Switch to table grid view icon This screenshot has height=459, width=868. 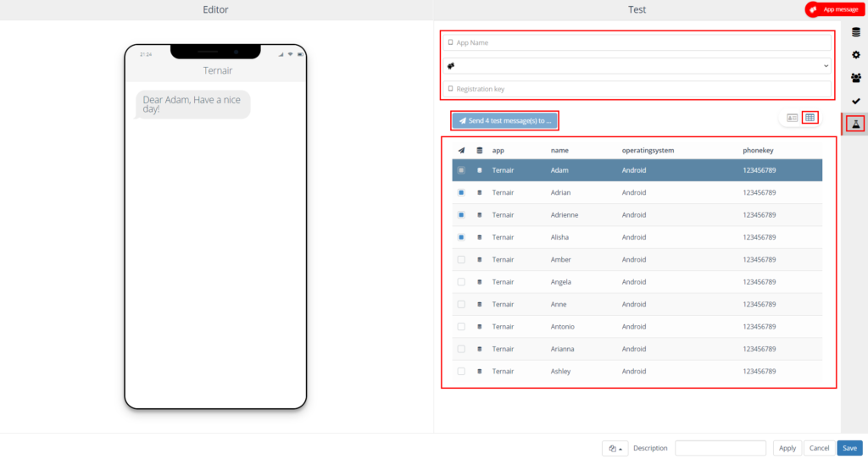point(810,117)
